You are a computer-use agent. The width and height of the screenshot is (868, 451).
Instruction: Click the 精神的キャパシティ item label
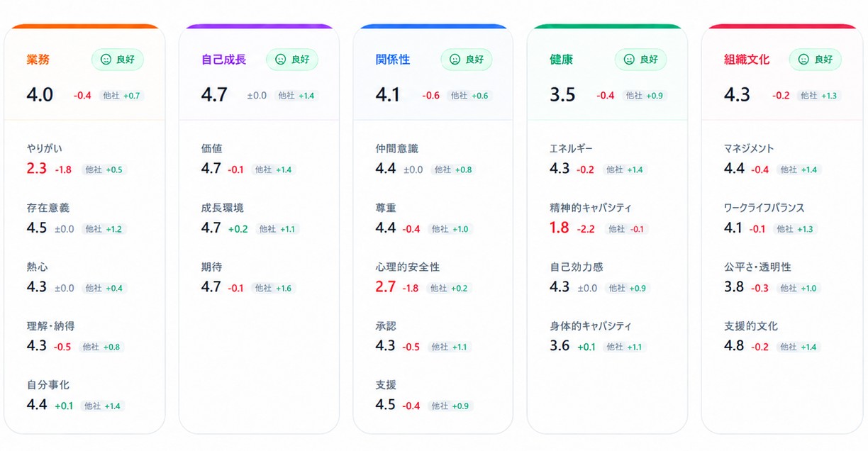(591, 208)
